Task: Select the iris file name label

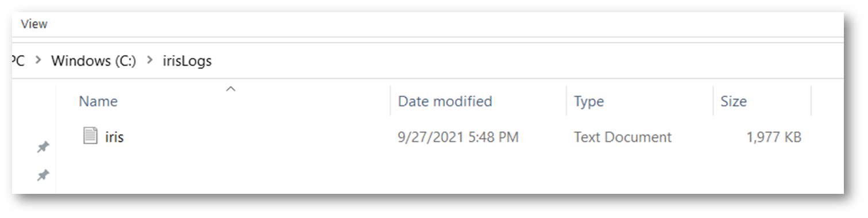Action: tap(114, 137)
